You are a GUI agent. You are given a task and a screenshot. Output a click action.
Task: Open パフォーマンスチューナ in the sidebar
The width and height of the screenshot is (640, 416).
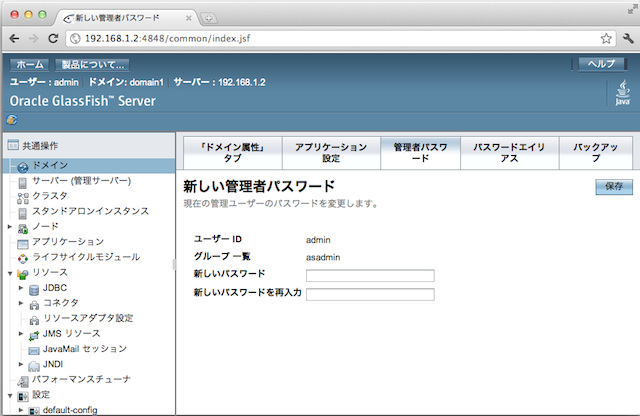(x=80, y=380)
